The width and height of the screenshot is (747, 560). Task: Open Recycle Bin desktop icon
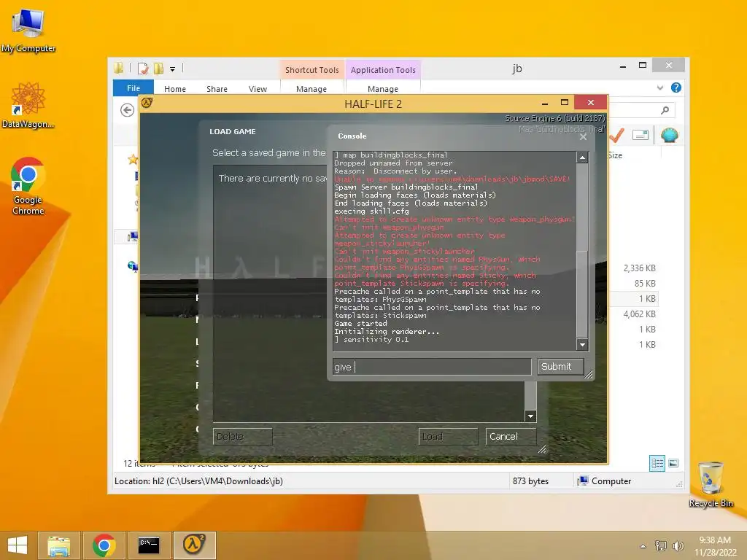point(711,485)
